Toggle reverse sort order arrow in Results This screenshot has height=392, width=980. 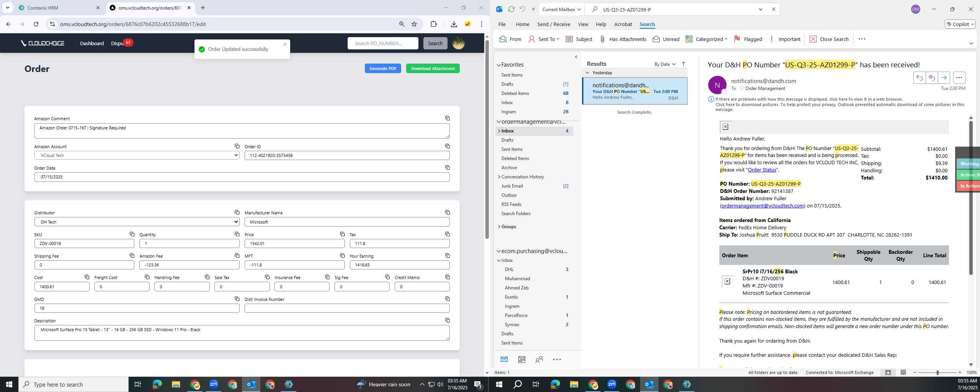click(x=683, y=64)
